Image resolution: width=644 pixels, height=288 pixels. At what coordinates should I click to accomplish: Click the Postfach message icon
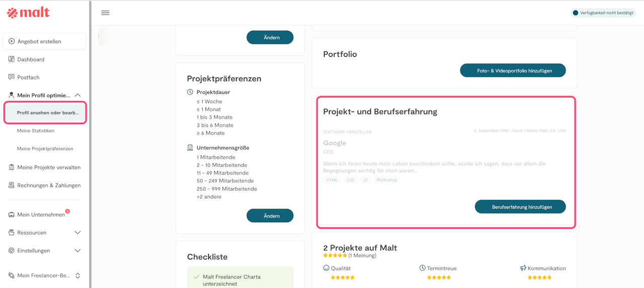pyautogui.click(x=12, y=77)
